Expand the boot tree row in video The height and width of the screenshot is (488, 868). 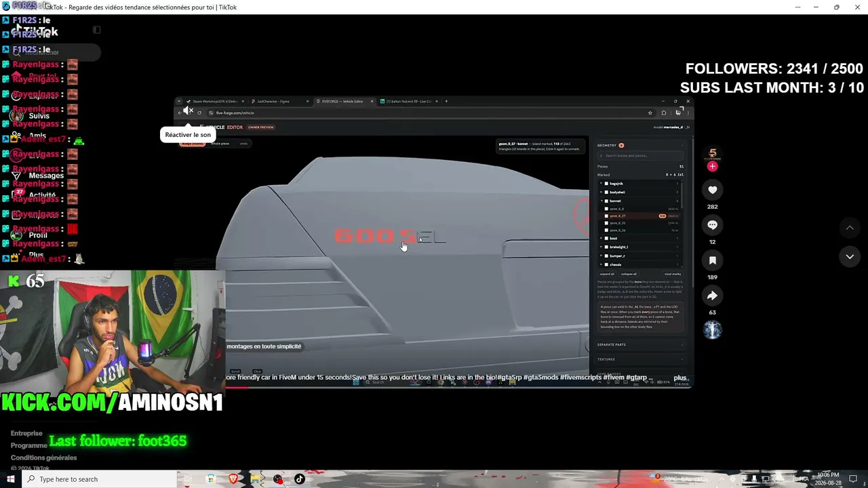601,239
